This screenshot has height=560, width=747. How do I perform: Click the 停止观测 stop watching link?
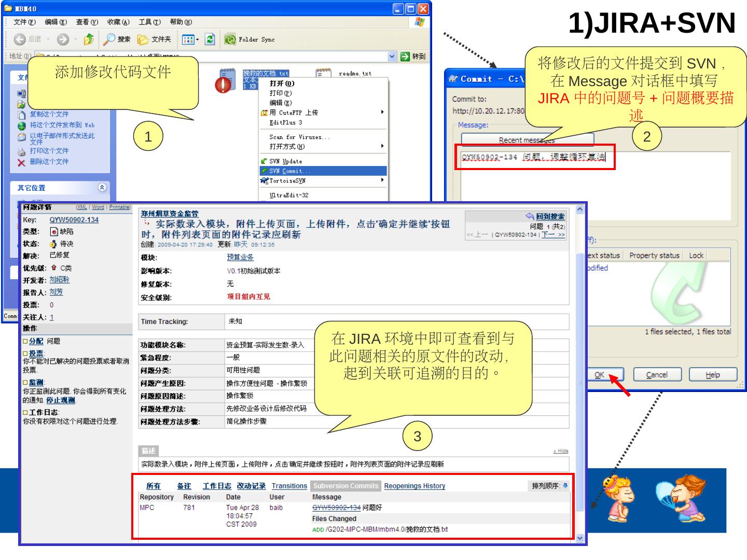click(61, 400)
